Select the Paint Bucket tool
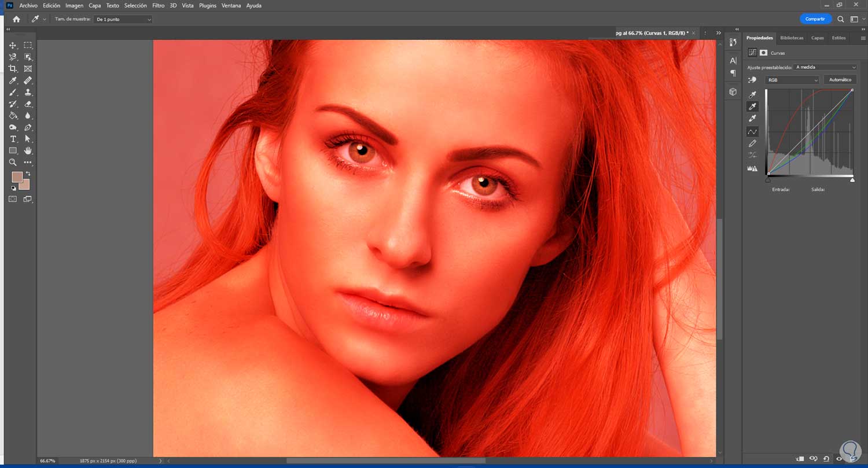868x468 pixels. point(13,116)
